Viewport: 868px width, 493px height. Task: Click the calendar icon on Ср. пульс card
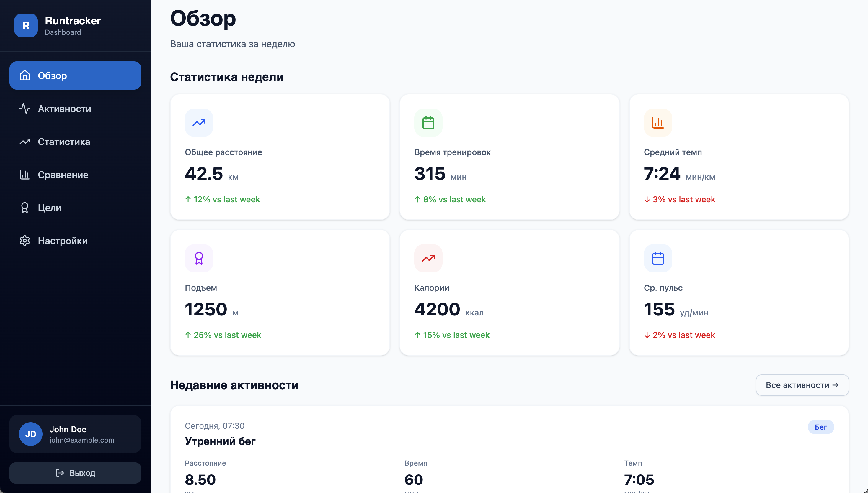(657, 258)
